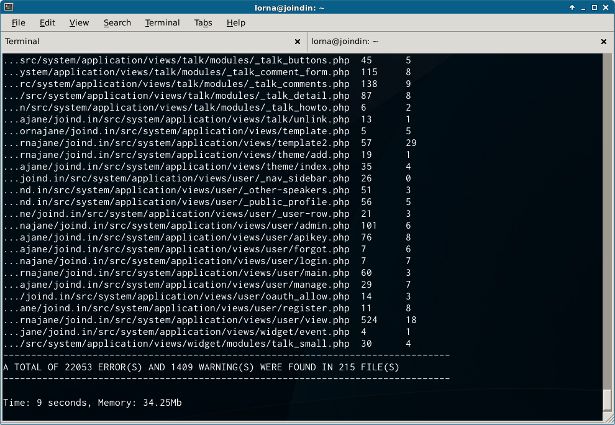615x425 pixels.
Task: Click the user/forgot.php line
Action: click(x=207, y=249)
